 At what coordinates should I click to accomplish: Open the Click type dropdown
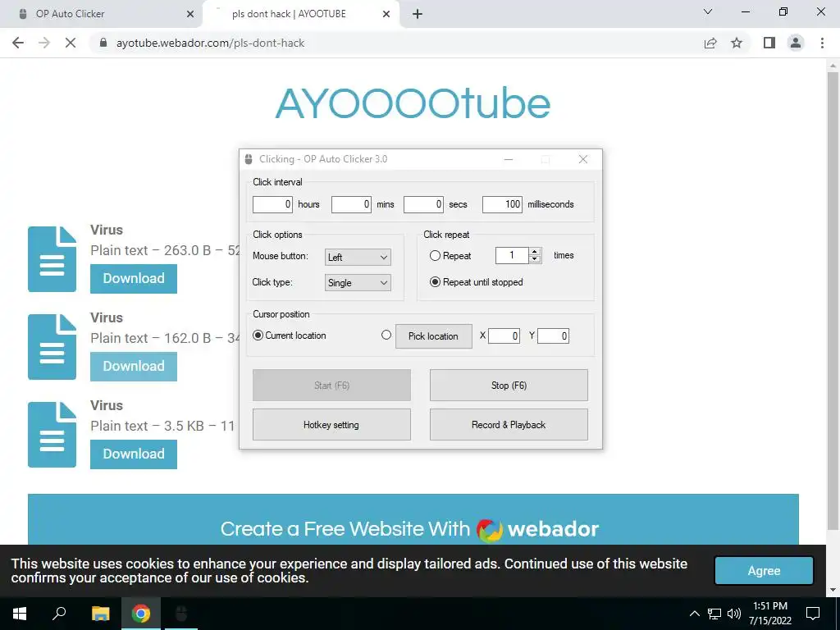click(358, 283)
